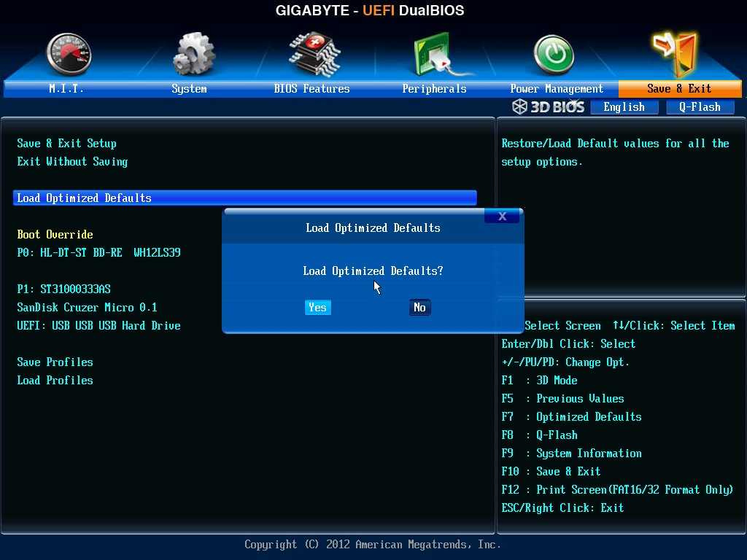Click the Load Optimized Defaults? question text
The height and width of the screenshot is (560, 747).
[x=373, y=271]
